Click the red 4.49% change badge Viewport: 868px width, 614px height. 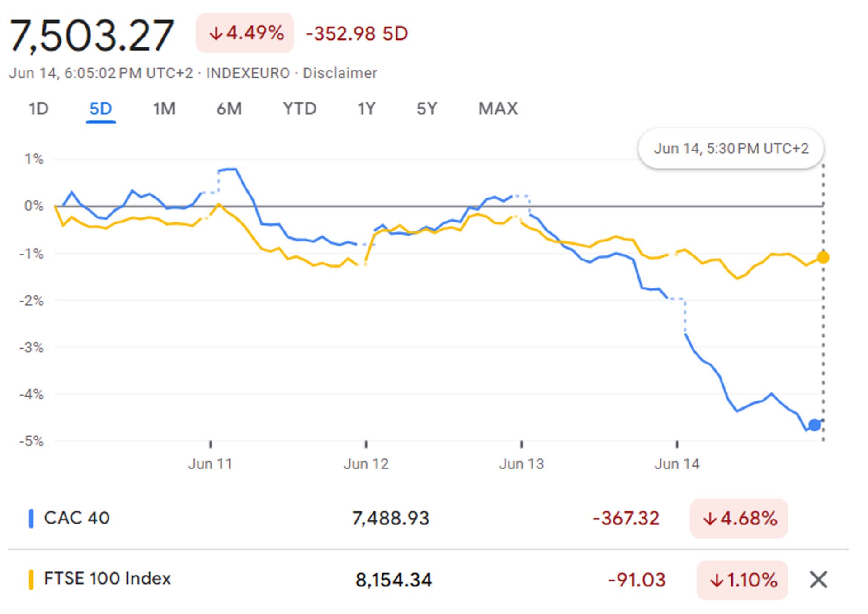click(x=245, y=33)
